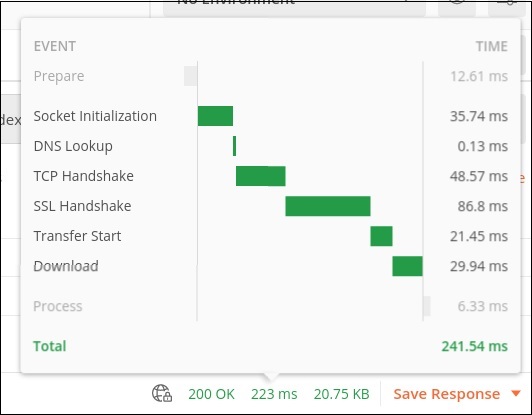532x415 pixels.
Task: Click the thin DNS Lookup bar
Action: 234,146
